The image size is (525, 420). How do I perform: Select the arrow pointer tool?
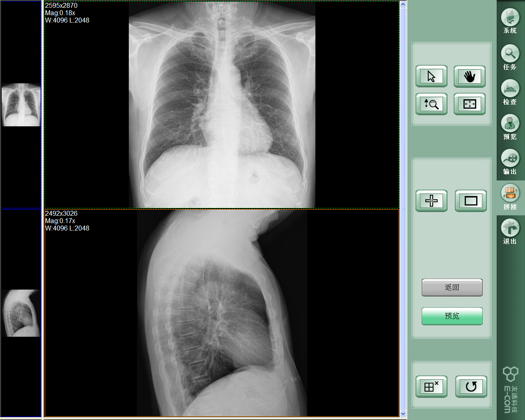pyautogui.click(x=431, y=76)
